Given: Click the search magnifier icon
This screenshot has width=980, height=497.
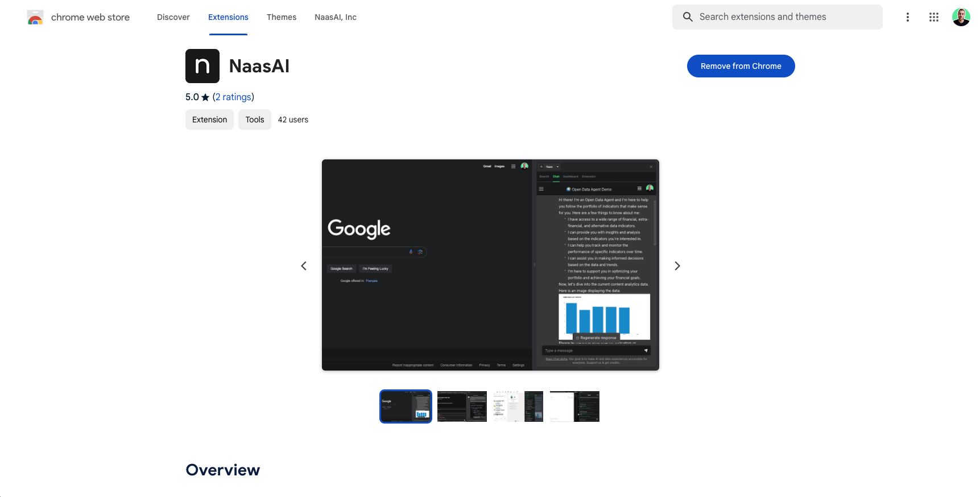Looking at the screenshot, I should point(688,17).
